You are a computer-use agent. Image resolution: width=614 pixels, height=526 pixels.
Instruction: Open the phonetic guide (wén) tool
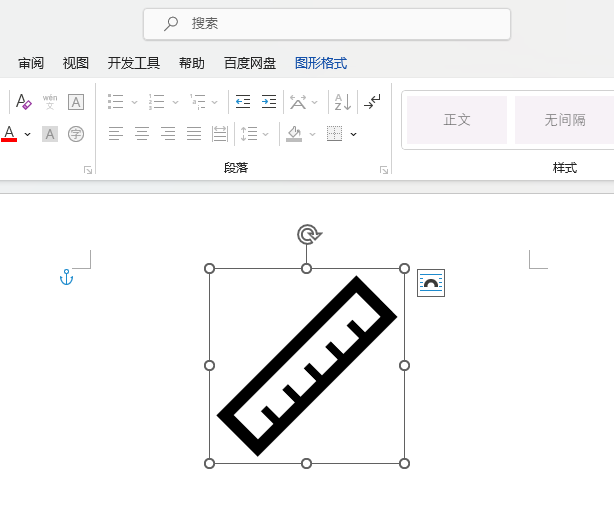50,102
